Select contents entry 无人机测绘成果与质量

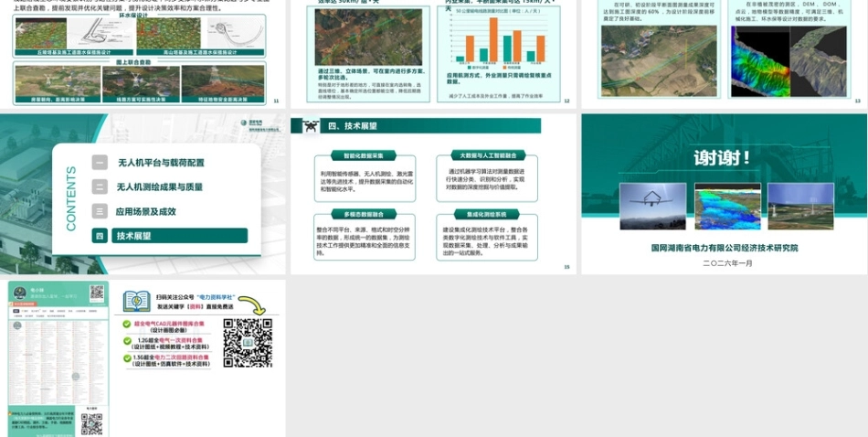159,187
